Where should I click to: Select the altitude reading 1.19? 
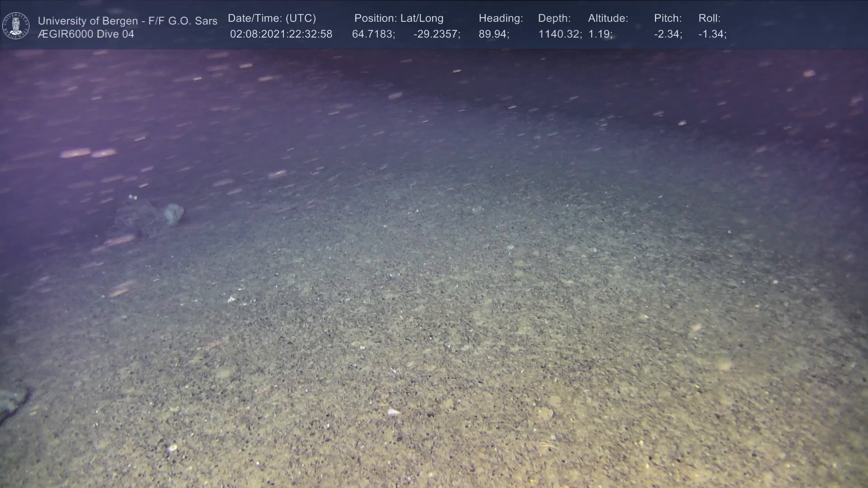pyautogui.click(x=600, y=34)
